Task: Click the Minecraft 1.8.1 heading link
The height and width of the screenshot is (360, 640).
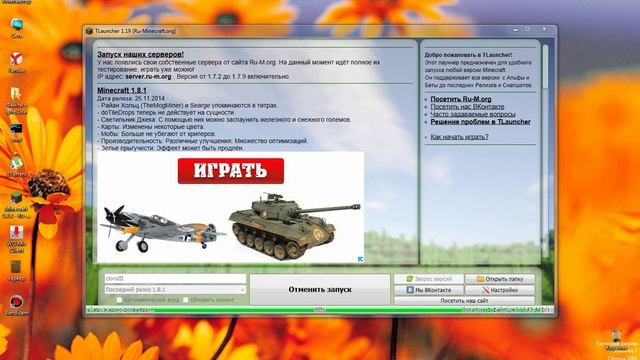Action: coord(122,90)
